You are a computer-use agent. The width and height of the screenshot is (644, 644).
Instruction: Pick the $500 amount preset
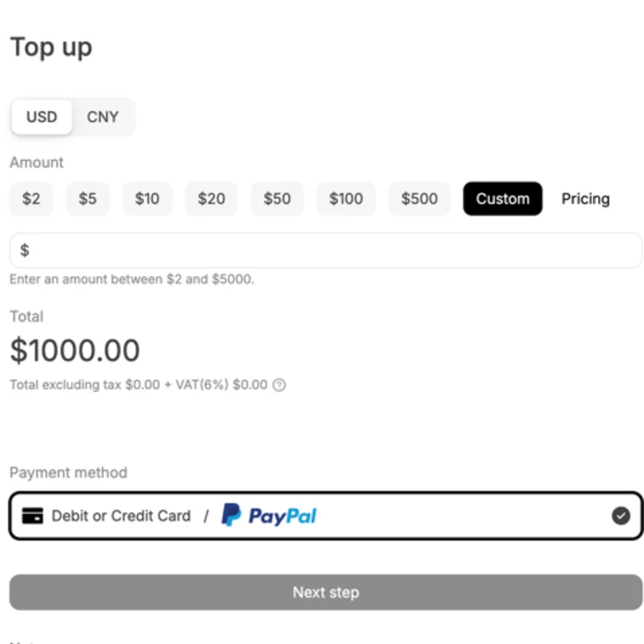tap(419, 199)
